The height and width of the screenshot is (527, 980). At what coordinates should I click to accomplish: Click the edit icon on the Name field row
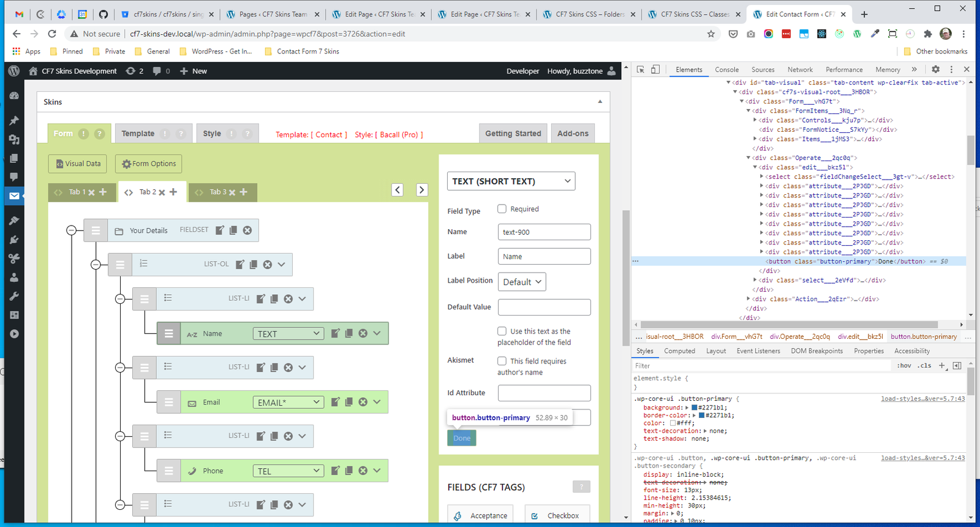coord(335,333)
